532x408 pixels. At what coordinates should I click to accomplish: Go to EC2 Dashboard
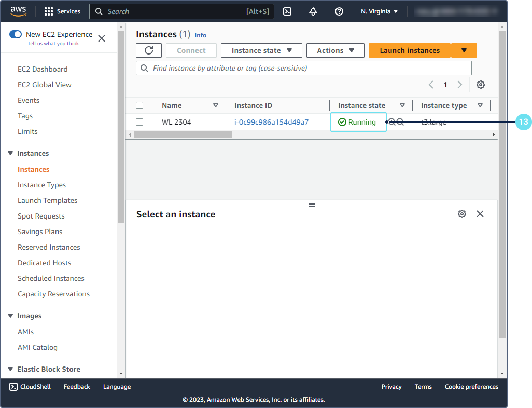[x=43, y=69]
